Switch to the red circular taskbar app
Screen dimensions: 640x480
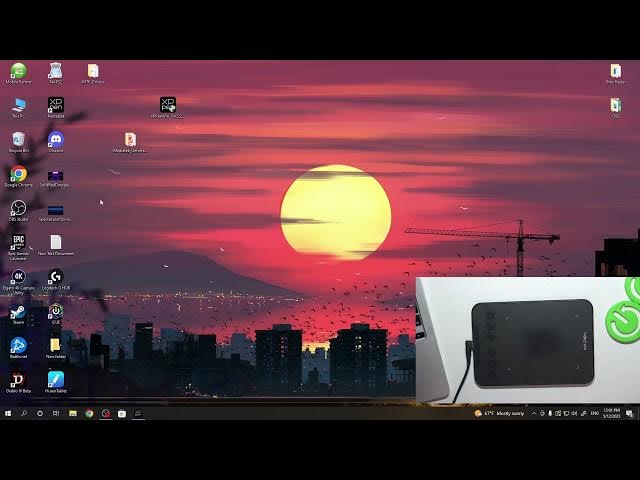(x=106, y=413)
